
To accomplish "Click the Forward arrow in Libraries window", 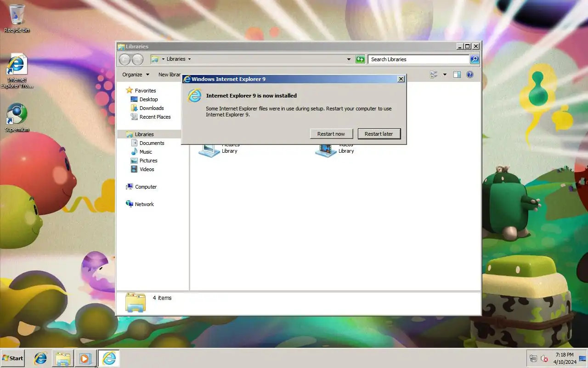I will click(x=137, y=59).
